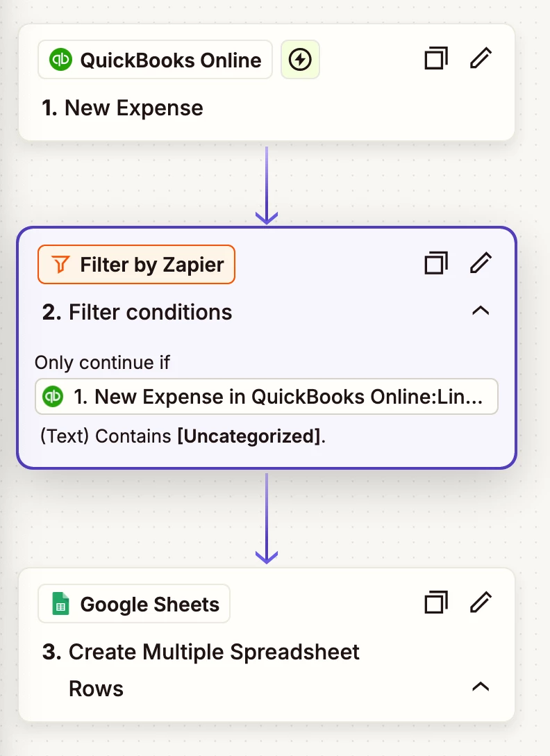The width and height of the screenshot is (550, 756).
Task: Duplicate the Google Sheets step
Action: coord(436,602)
